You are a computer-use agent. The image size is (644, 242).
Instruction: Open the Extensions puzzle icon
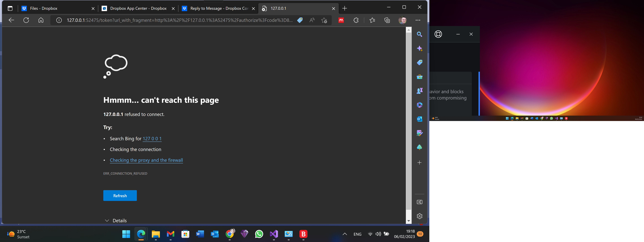356,20
